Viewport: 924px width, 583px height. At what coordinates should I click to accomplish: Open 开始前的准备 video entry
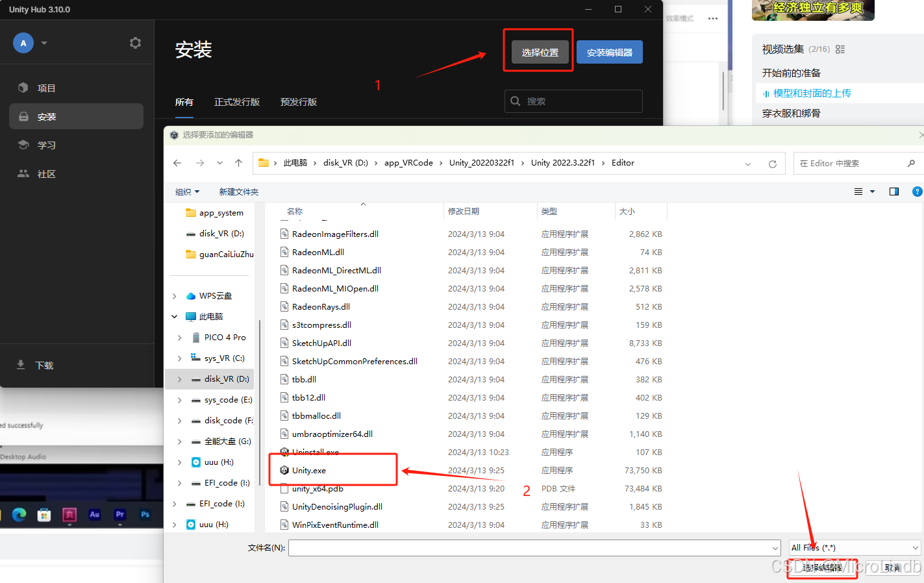click(791, 73)
